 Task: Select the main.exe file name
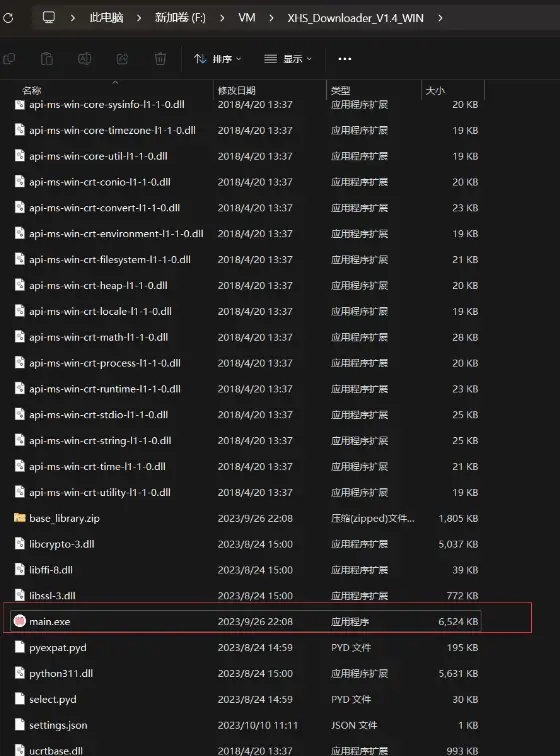tap(50, 621)
